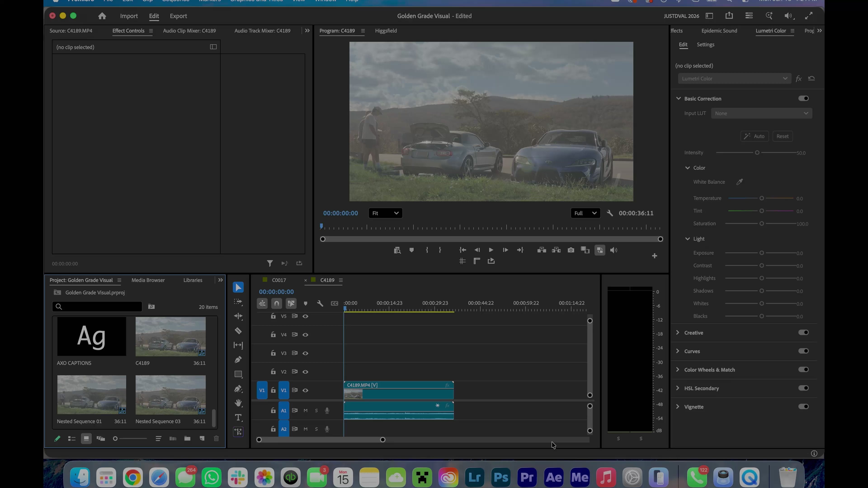Select the Rectangle tool
This screenshot has width=868, height=488.
pos(238,374)
